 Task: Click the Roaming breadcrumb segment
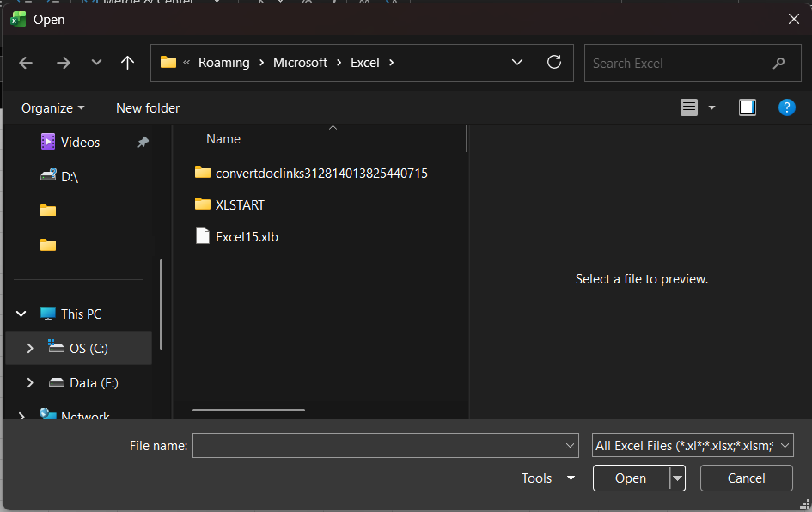point(223,63)
